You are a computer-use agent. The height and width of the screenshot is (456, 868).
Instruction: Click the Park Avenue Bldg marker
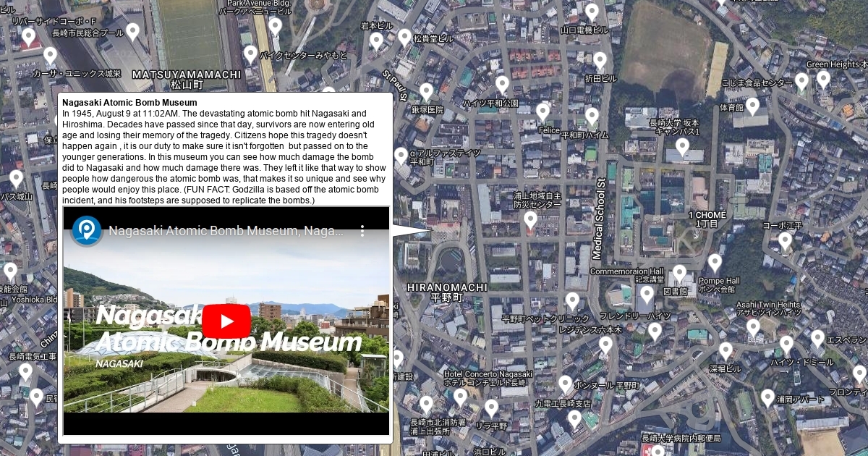pos(275,27)
